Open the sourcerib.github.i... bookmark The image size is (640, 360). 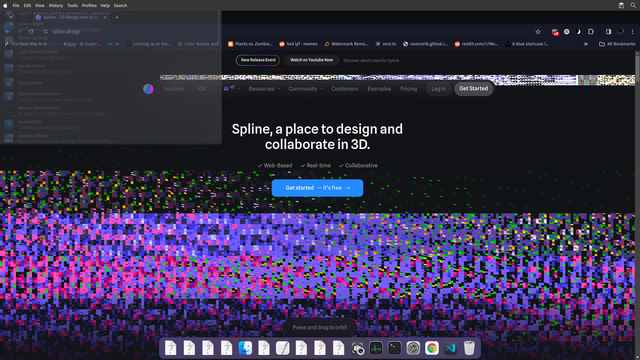[425, 44]
